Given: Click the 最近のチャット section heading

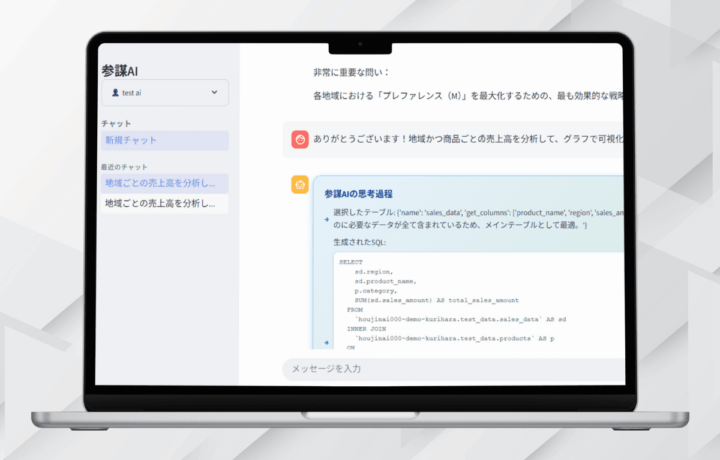Looking at the screenshot, I should point(124,166).
